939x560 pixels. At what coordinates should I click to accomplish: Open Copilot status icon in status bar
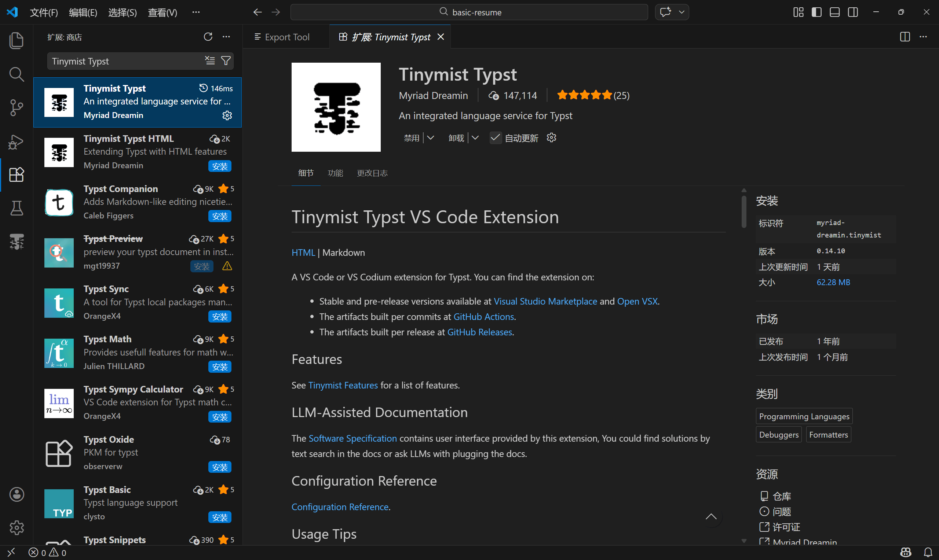[906, 552]
